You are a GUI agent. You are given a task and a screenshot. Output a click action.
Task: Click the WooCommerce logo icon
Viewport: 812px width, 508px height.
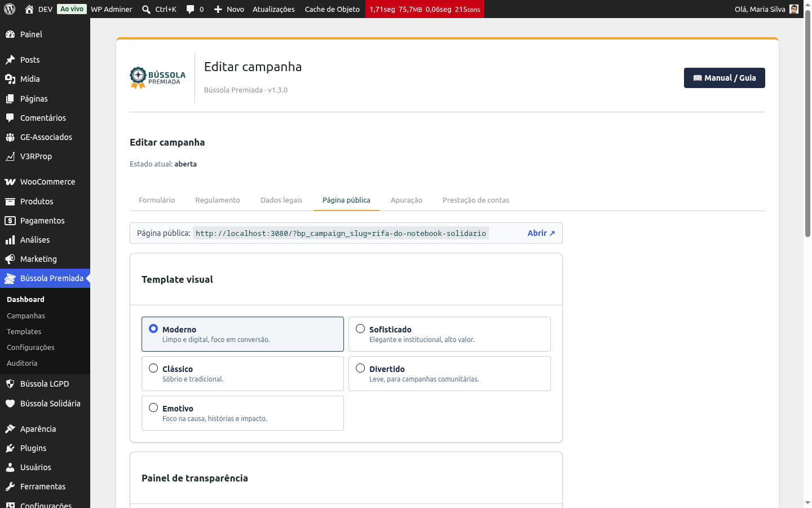click(10, 182)
